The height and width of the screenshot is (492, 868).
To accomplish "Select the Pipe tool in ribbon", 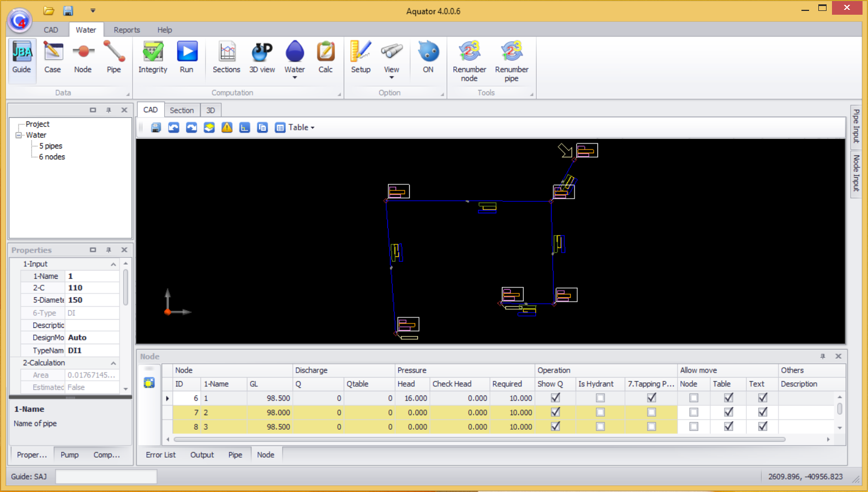I will pos(114,57).
